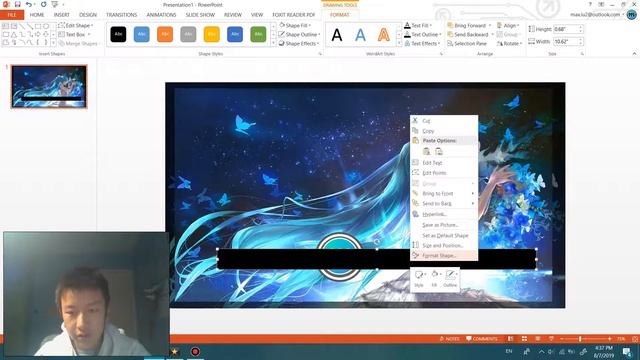Pick the black letter A WordArt style
The image size is (640, 360).
pos(337,35)
